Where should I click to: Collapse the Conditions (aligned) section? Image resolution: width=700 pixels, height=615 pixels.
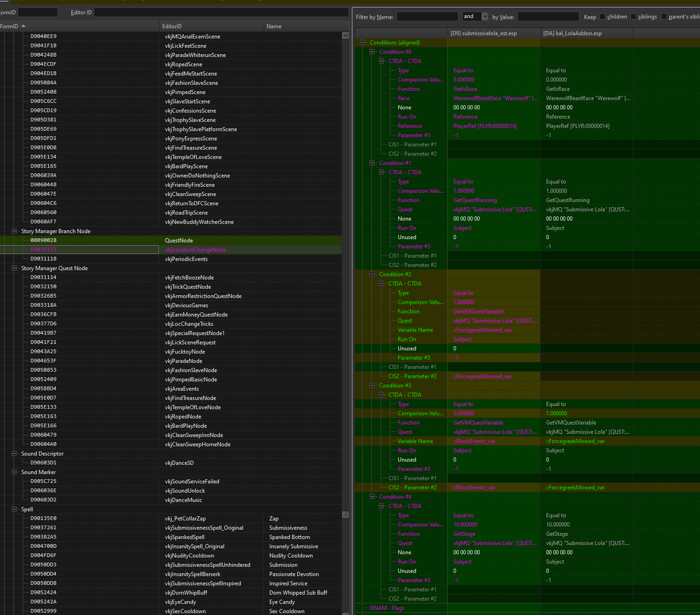[363, 43]
